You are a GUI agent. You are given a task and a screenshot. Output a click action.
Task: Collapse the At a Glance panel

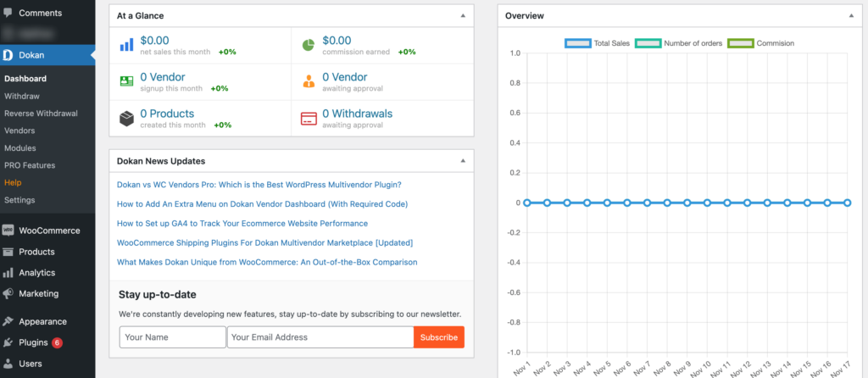pyautogui.click(x=463, y=16)
